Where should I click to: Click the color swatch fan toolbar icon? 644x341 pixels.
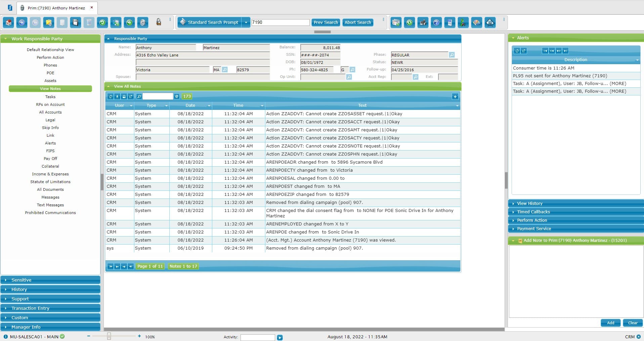click(477, 23)
